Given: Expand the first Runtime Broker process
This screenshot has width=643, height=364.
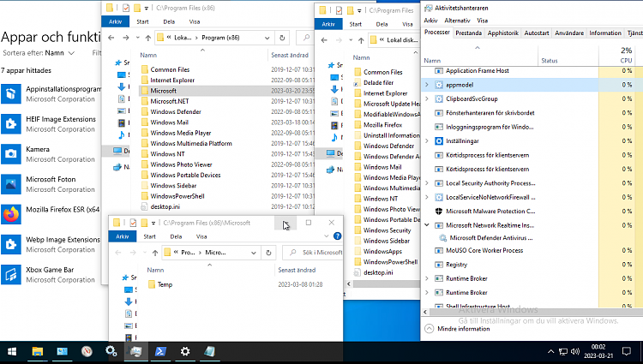Looking at the screenshot, I should pyautogui.click(x=426, y=278).
